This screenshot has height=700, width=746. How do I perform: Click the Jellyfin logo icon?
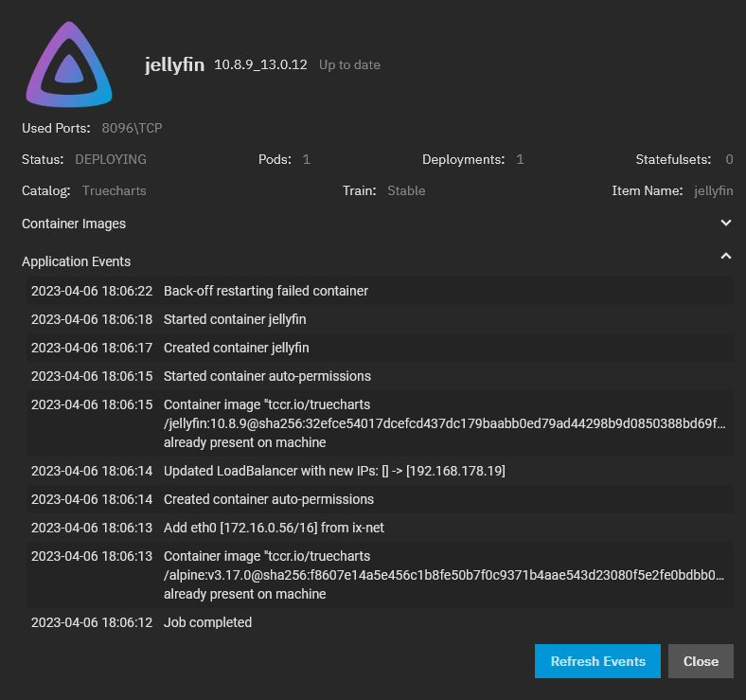69,64
